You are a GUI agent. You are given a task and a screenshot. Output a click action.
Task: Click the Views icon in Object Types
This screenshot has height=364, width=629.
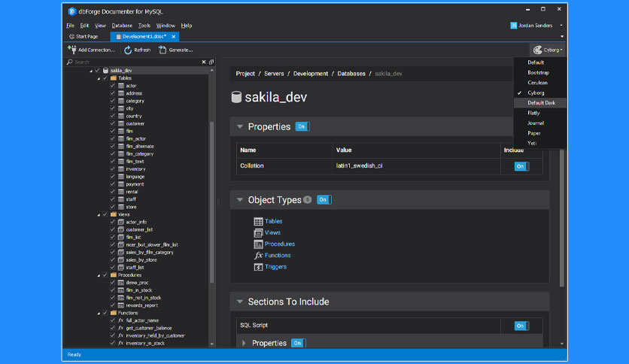click(x=258, y=232)
